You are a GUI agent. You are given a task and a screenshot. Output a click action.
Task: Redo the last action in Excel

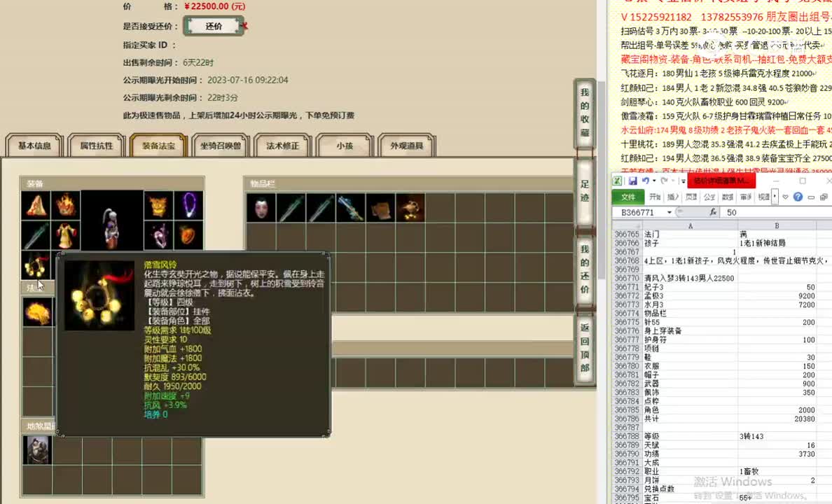point(663,181)
